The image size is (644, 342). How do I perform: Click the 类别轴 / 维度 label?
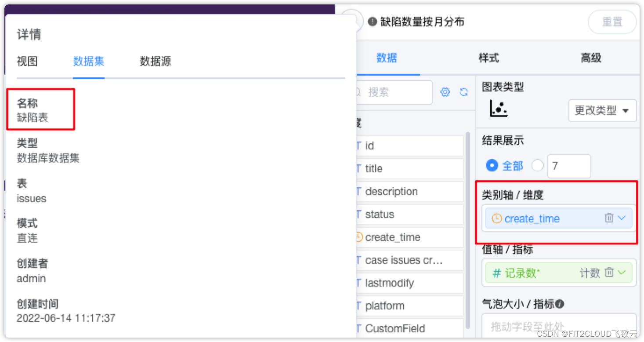coord(513,195)
